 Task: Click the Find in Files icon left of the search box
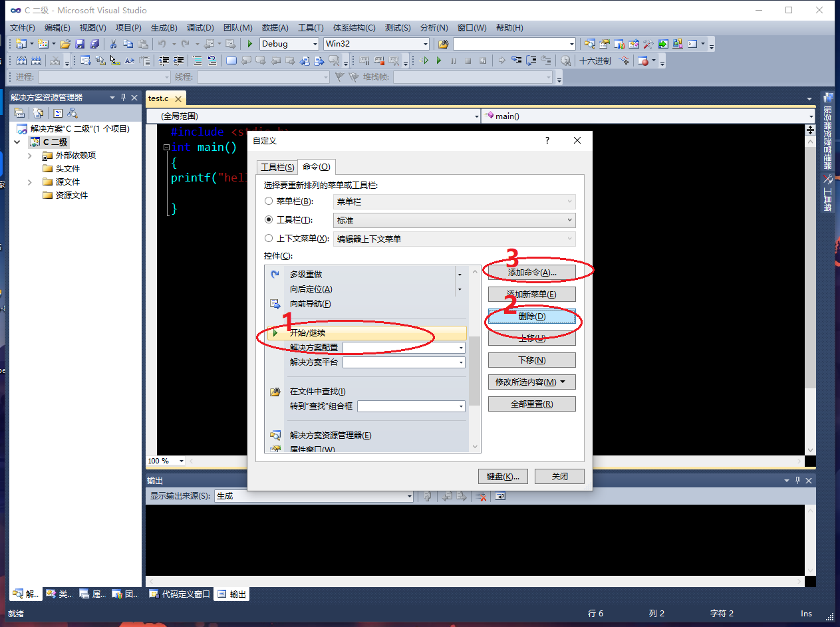(x=444, y=44)
